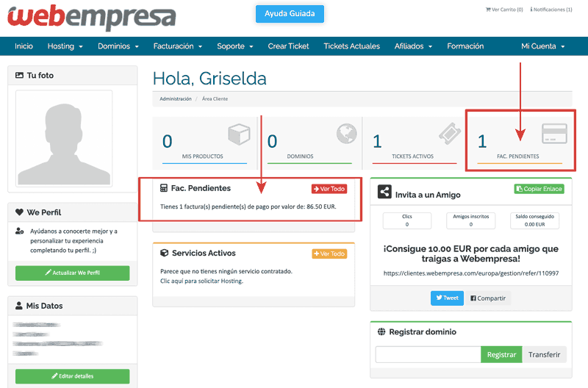Click the Registrar dominio globe icon
Screen dimensions: 588x388
(381, 331)
